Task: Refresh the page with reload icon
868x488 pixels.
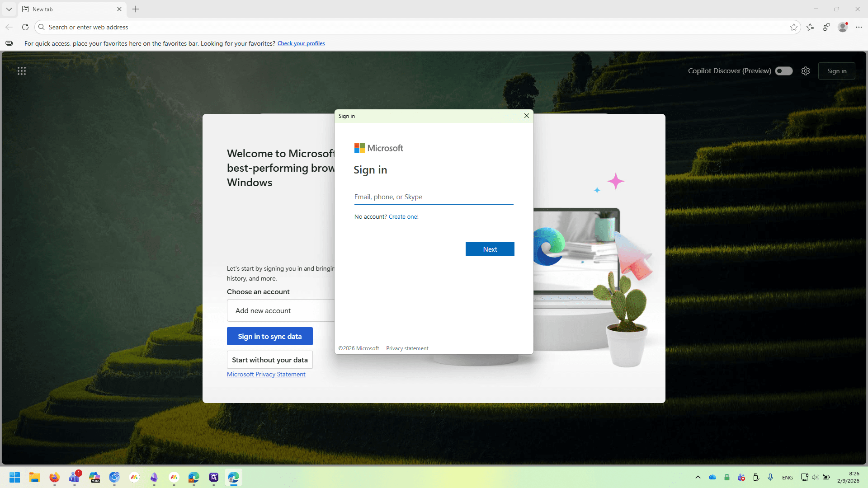Action: [x=25, y=27]
